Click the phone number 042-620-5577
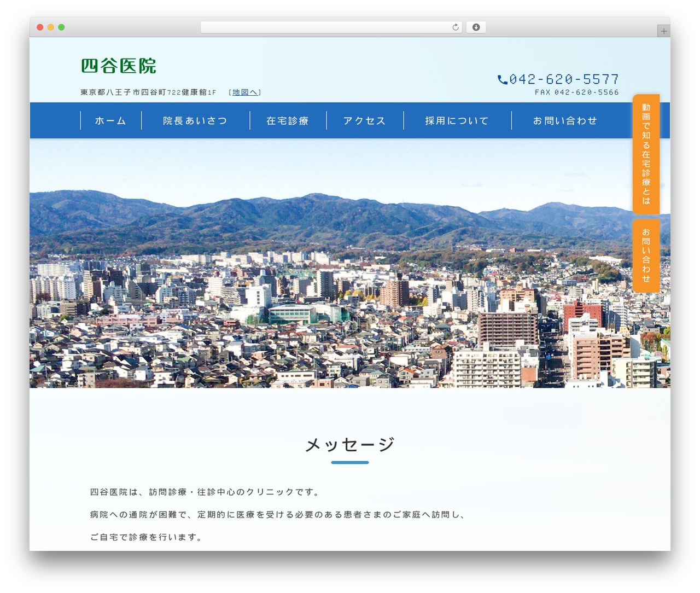This screenshot has width=700, height=593. coord(564,79)
